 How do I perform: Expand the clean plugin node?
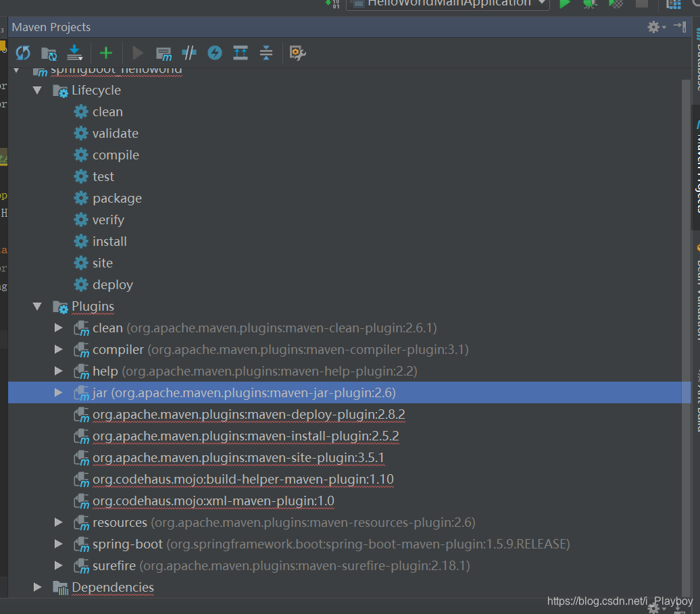coord(58,328)
